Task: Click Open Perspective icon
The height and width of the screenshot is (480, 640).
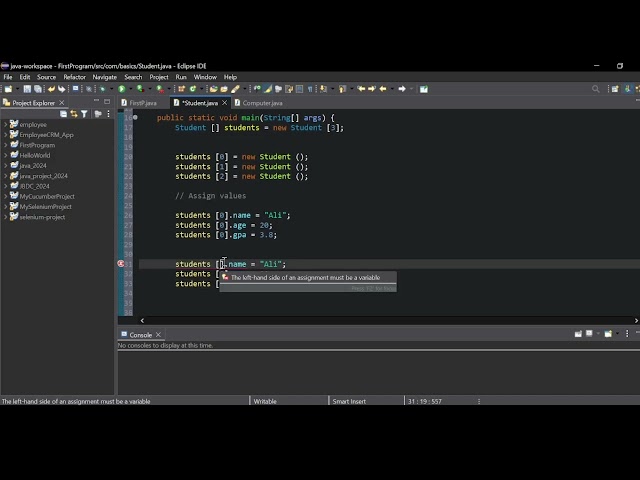Action: click(x=615, y=89)
